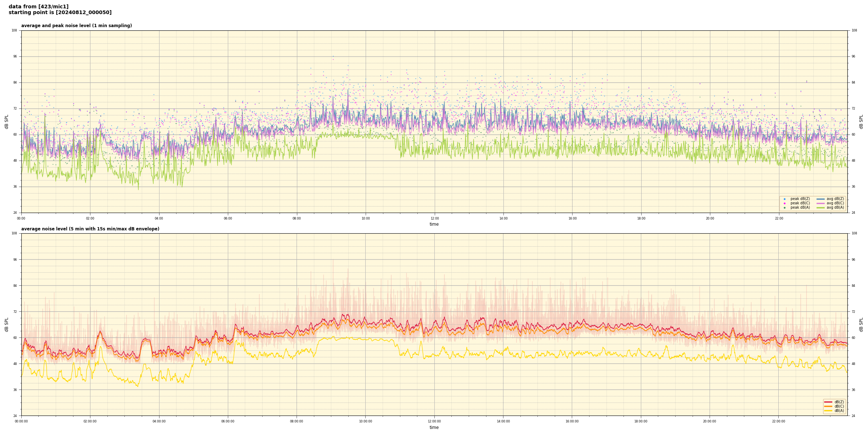This screenshot has height=434, width=868.
Task: Select avg dB(A) legend line swatch
Action: (x=821, y=208)
